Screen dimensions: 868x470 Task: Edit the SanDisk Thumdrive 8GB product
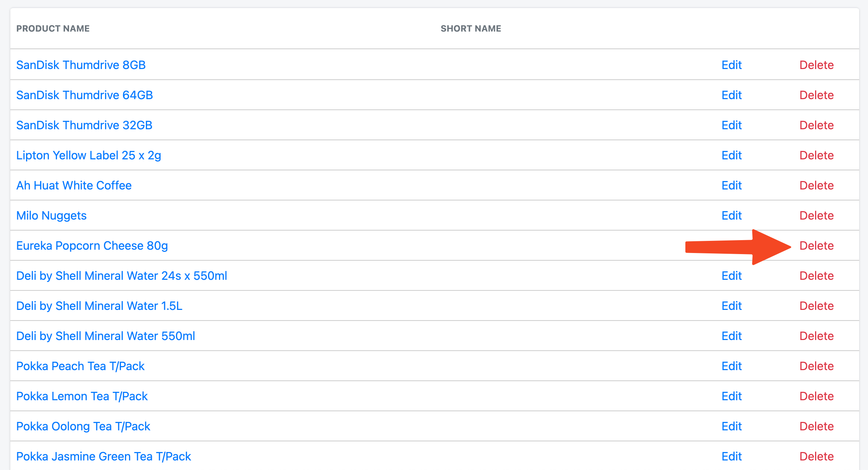tap(731, 65)
